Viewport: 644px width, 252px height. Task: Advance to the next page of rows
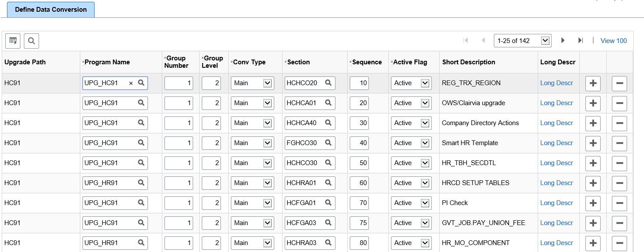(x=563, y=40)
